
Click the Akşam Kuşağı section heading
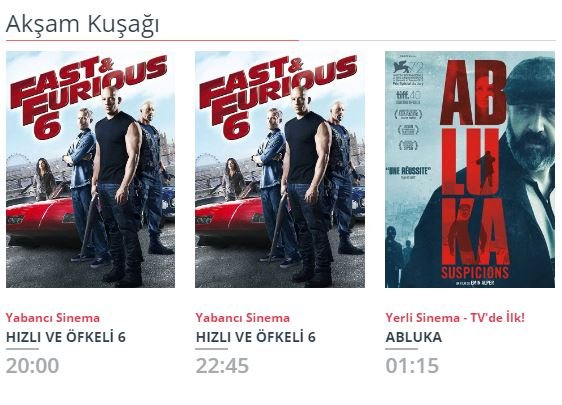[82, 24]
